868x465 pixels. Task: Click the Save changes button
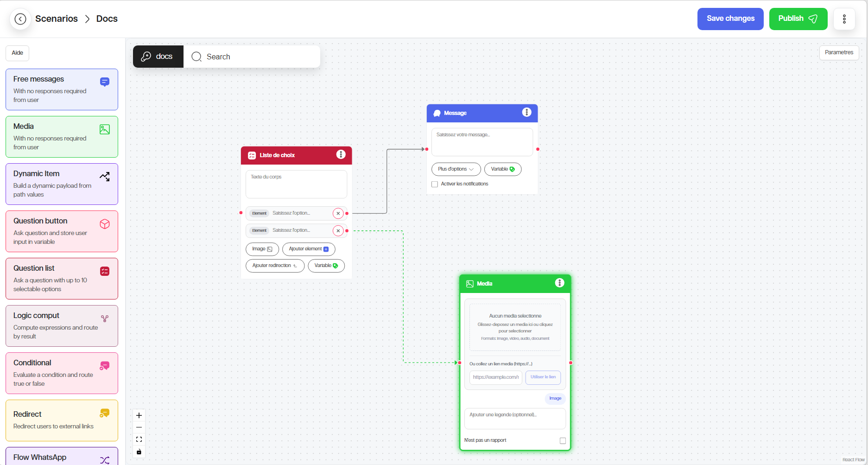(x=730, y=19)
